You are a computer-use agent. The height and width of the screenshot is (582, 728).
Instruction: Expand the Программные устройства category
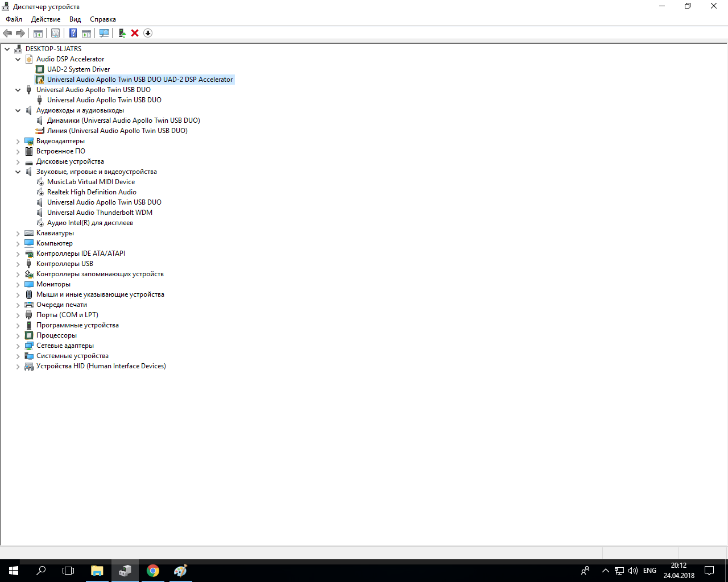click(x=18, y=325)
